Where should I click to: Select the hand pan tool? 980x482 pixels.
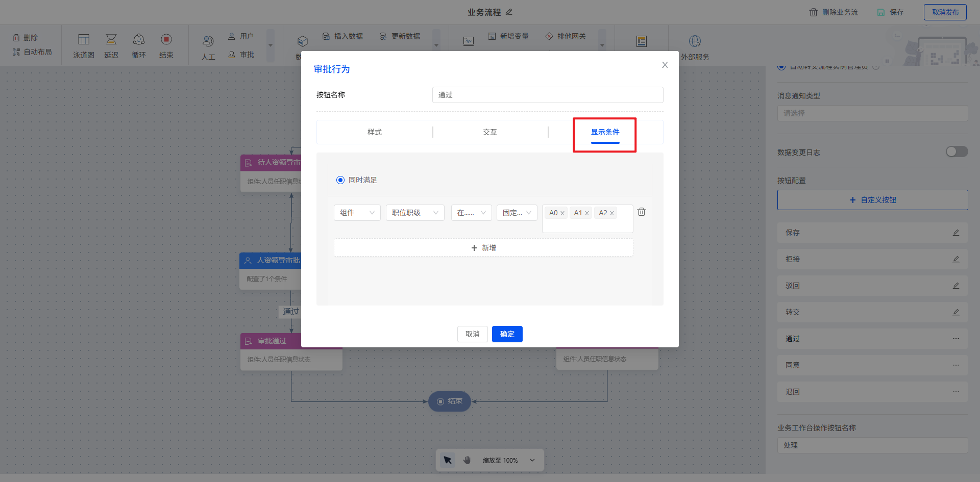click(x=467, y=460)
